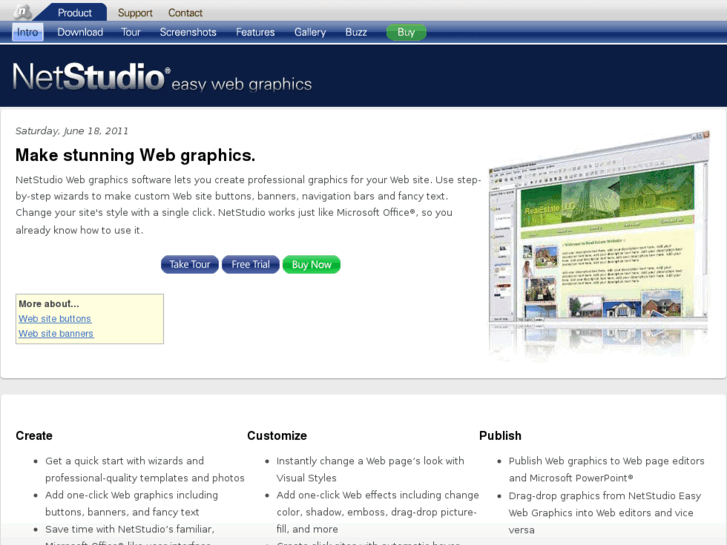This screenshot has height=545, width=727.
Task: View the Screenshots section
Action: point(188,32)
